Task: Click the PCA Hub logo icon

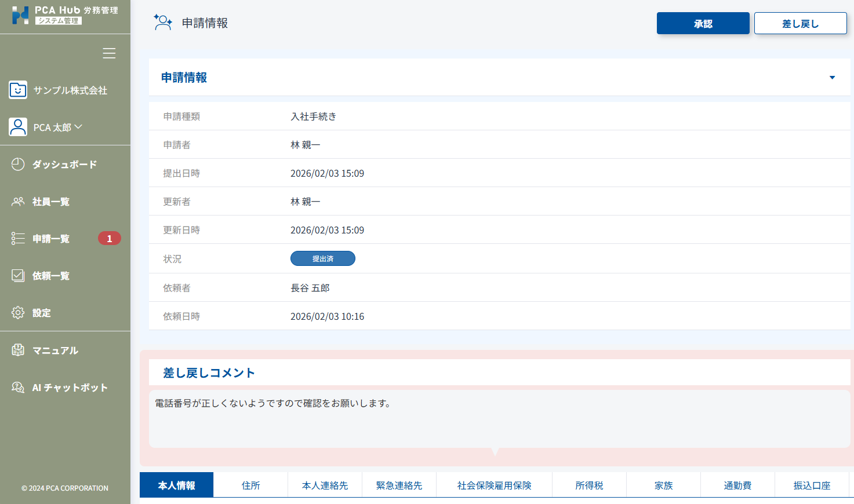Action: tap(20, 16)
